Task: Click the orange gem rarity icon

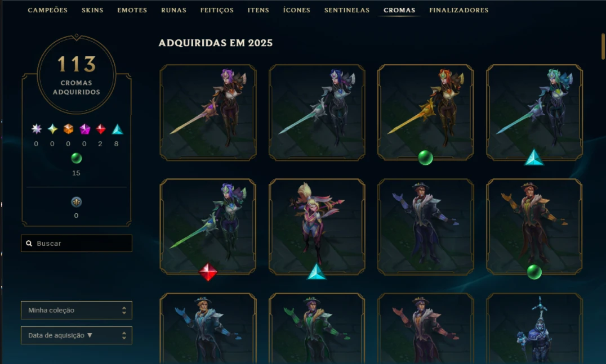Action: pyautogui.click(x=68, y=129)
